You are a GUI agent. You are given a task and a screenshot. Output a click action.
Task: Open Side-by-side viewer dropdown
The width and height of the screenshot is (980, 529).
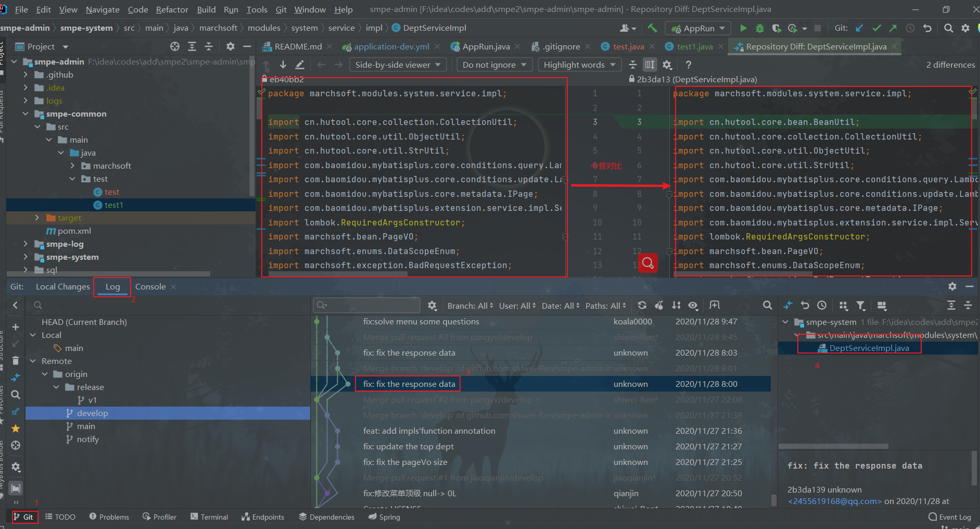coord(398,65)
